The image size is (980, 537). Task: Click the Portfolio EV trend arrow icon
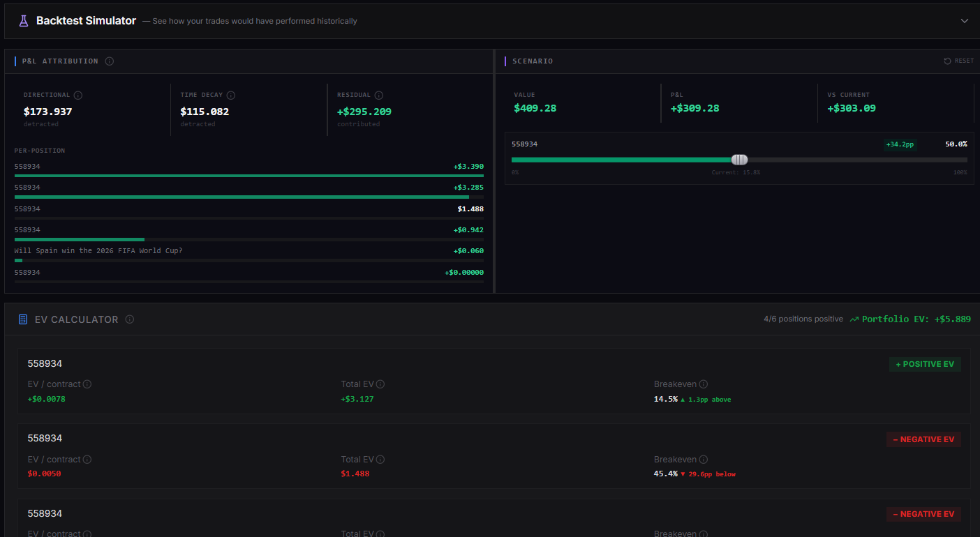[x=854, y=319]
